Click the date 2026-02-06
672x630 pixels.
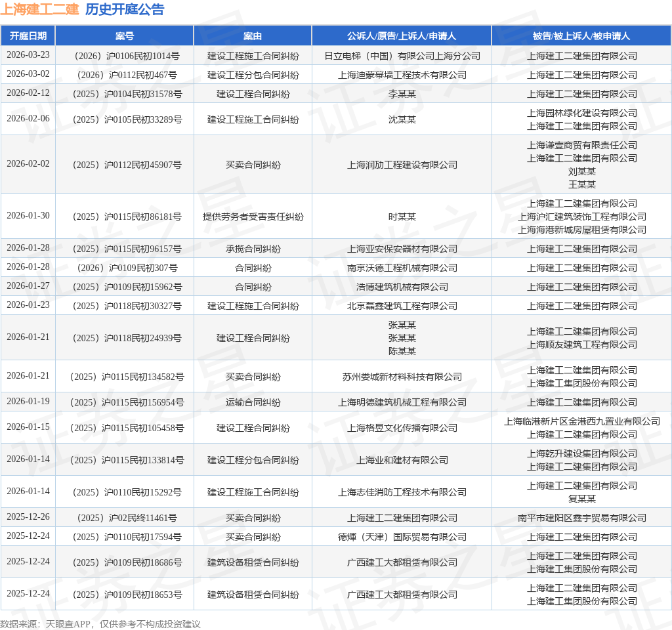[x=28, y=118]
